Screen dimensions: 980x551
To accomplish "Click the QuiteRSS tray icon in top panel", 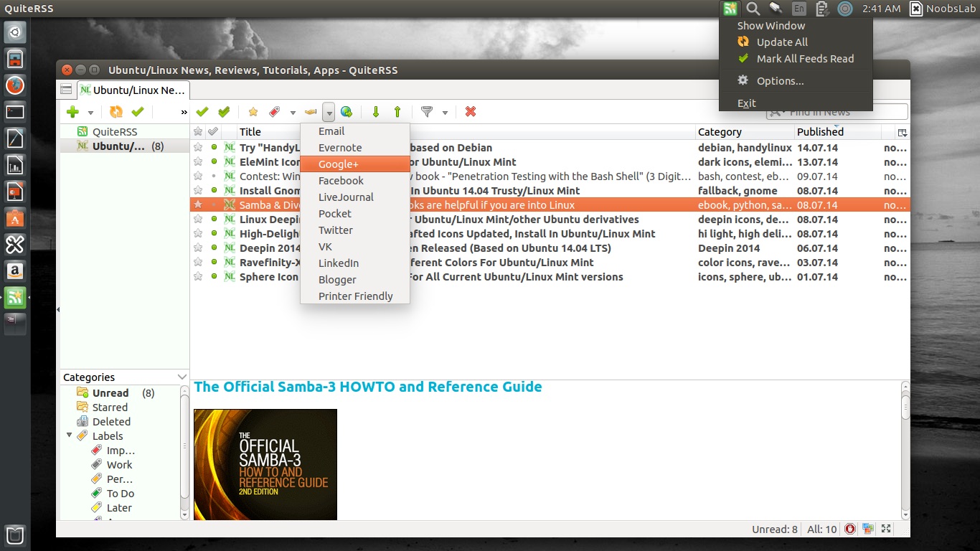I will point(730,9).
